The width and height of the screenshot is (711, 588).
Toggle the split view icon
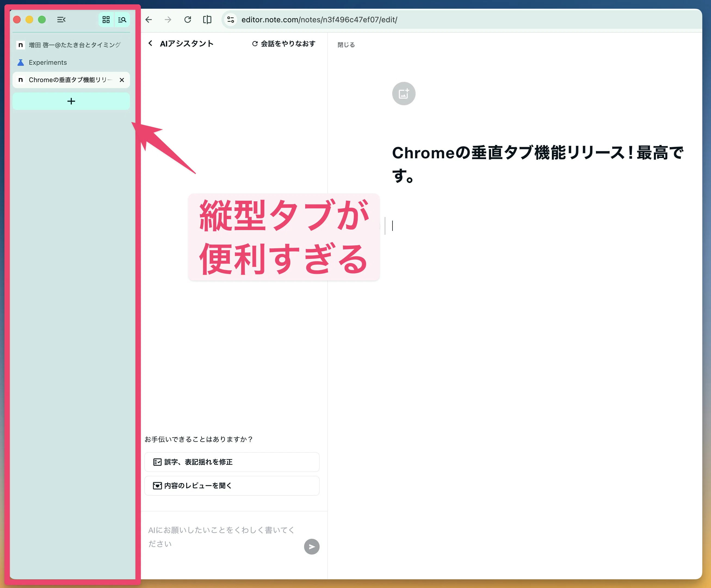(207, 20)
